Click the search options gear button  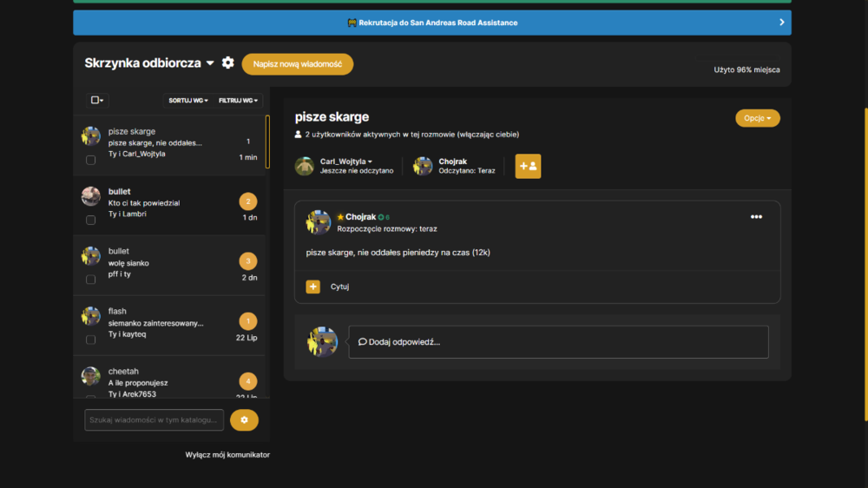(x=244, y=420)
